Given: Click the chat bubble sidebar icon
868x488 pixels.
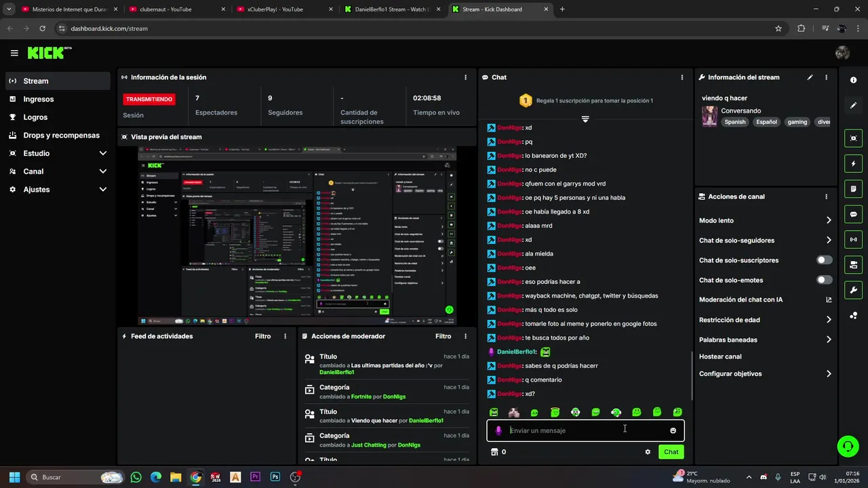Looking at the screenshot, I should tap(853, 214).
